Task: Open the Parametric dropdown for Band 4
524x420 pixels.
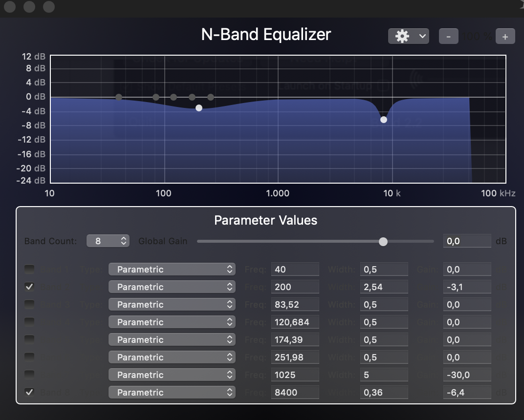Action: point(172,322)
